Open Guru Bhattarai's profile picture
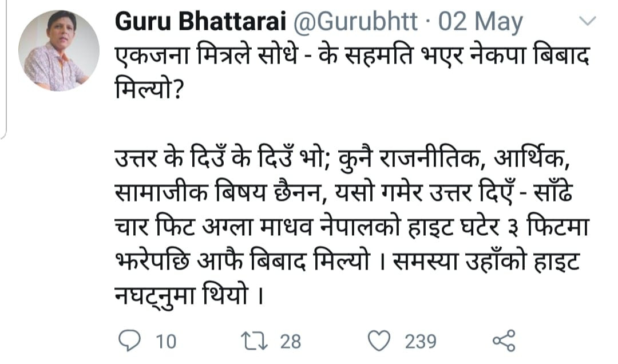This screenshot has width=618, height=364. tap(58, 50)
